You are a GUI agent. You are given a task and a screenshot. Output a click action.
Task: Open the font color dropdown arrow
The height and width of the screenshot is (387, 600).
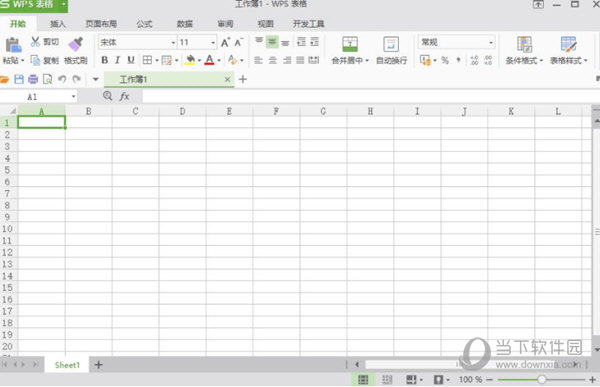click(219, 60)
